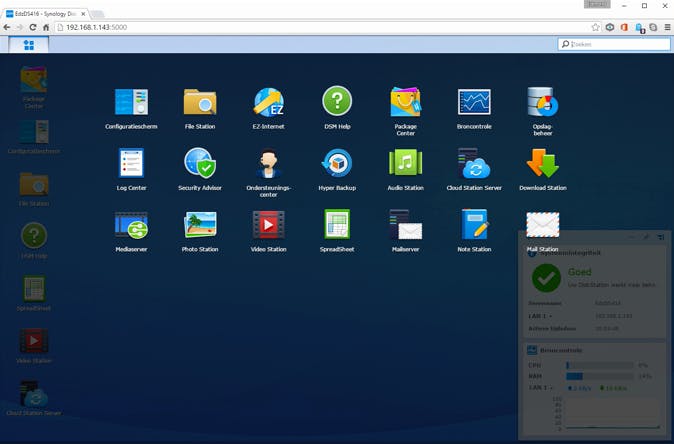The width and height of the screenshot is (674, 444).
Task: Open the Ondersteuningscenter app
Action: pyautogui.click(x=268, y=163)
